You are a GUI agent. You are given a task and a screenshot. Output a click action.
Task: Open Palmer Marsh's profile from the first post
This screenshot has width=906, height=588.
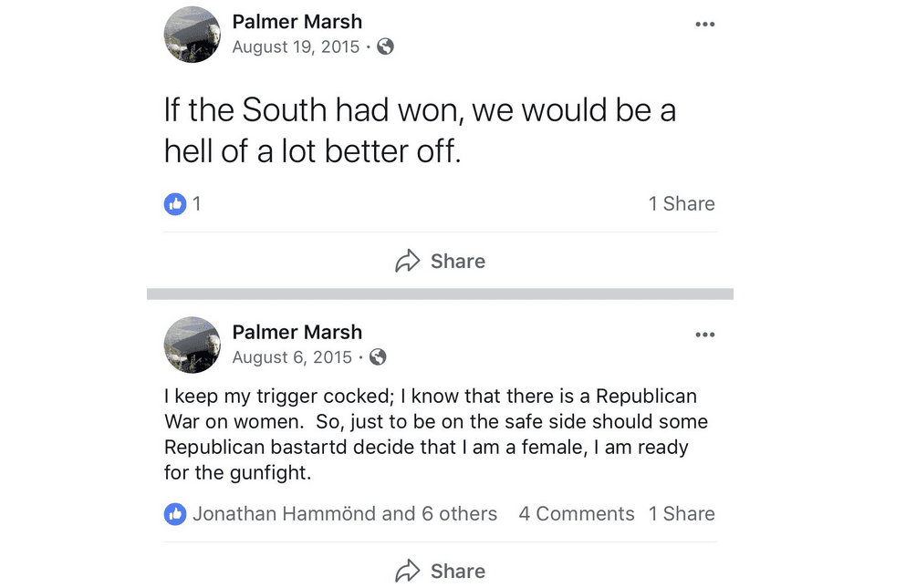pyautogui.click(x=297, y=22)
